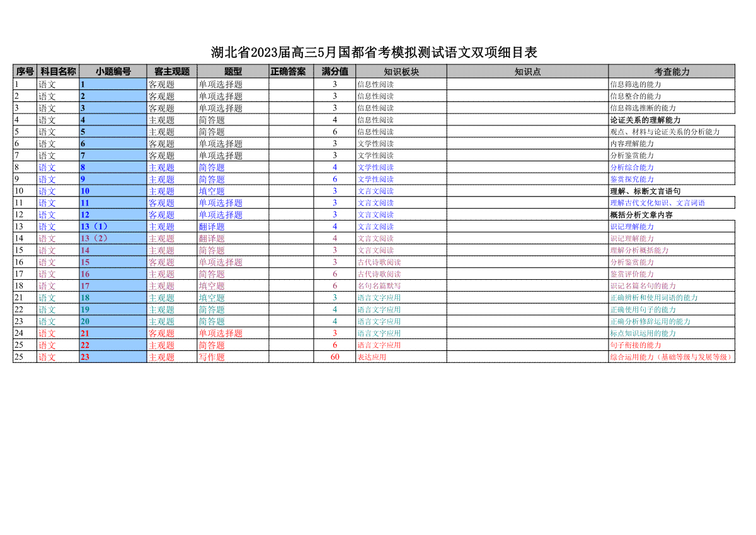The height and width of the screenshot is (535, 756).
Task: Select the cell 鉴赏探究能力
Action: pos(672,180)
